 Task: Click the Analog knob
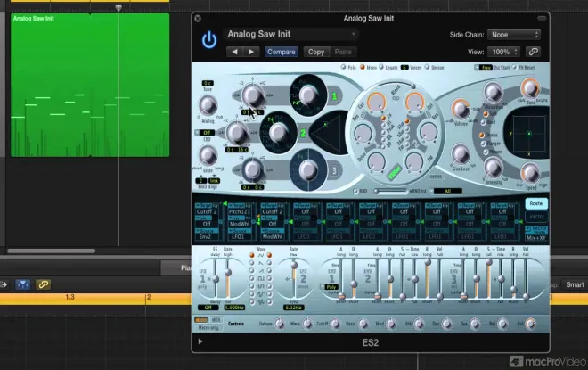coord(208,105)
